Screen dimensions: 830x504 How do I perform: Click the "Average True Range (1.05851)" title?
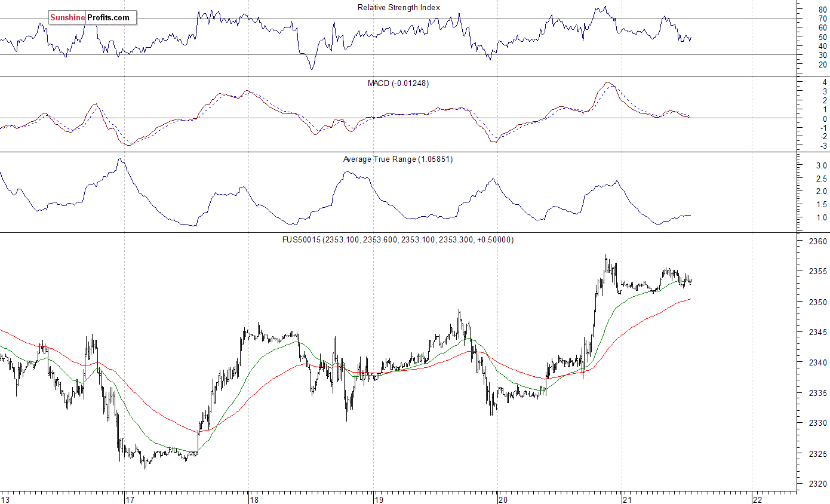398,159
